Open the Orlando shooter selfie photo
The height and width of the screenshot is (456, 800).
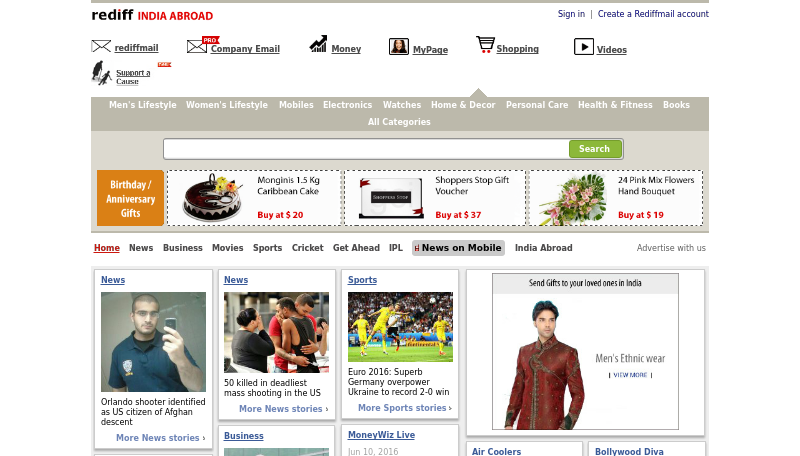pyautogui.click(x=154, y=342)
